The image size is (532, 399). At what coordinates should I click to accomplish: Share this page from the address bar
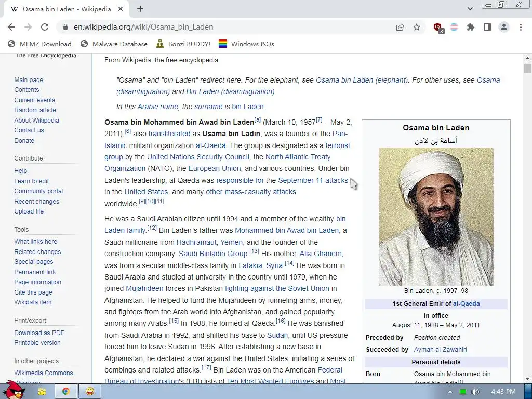pos(400,27)
